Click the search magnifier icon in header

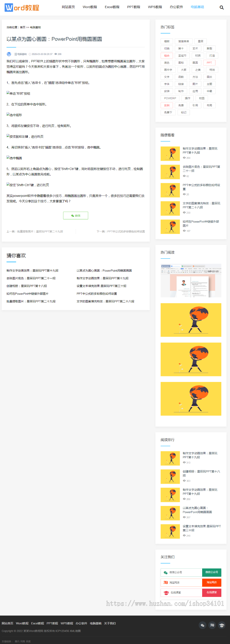pyautogui.click(x=222, y=7)
